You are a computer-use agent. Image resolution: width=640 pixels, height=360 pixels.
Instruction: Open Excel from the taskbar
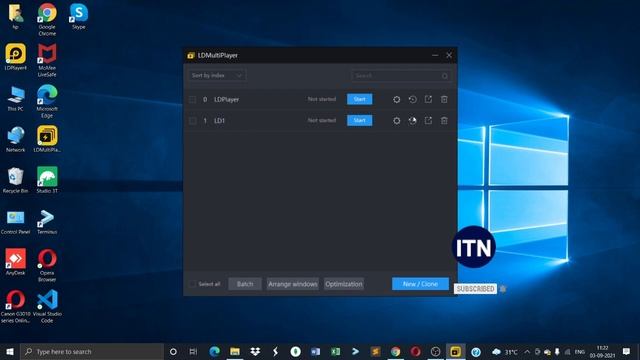(x=336, y=351)
